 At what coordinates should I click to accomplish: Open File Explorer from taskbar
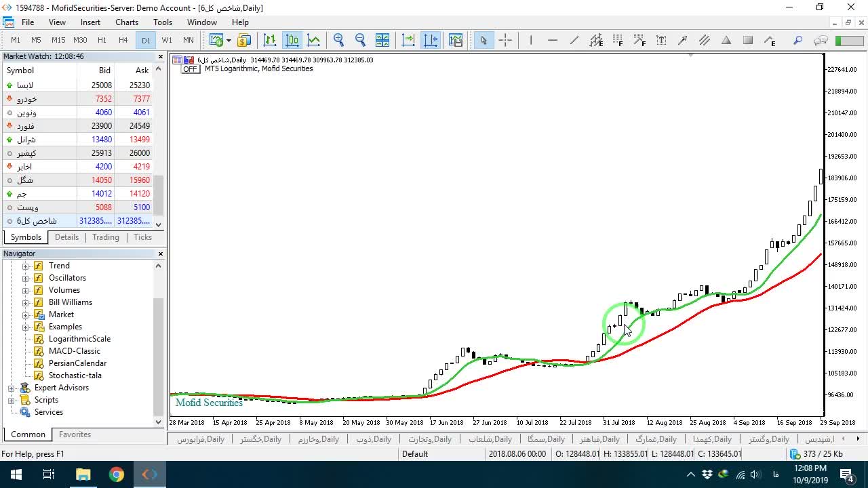pos(83,474)
